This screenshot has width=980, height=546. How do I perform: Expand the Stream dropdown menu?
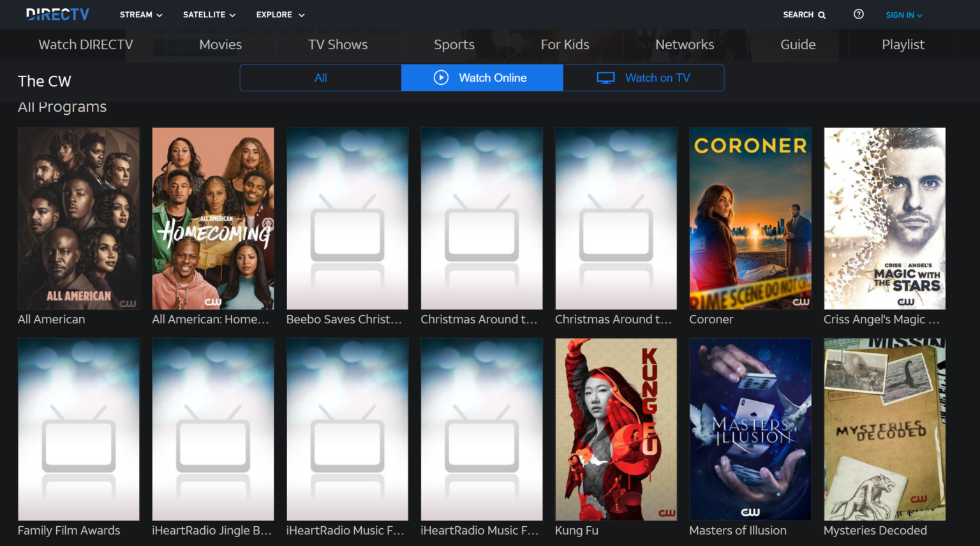[x=141, y=15]
